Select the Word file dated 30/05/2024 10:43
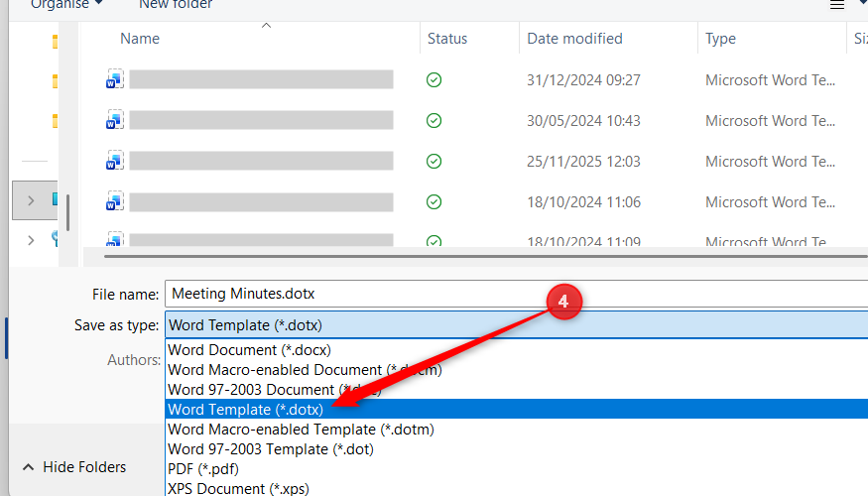 pos(249,120)
